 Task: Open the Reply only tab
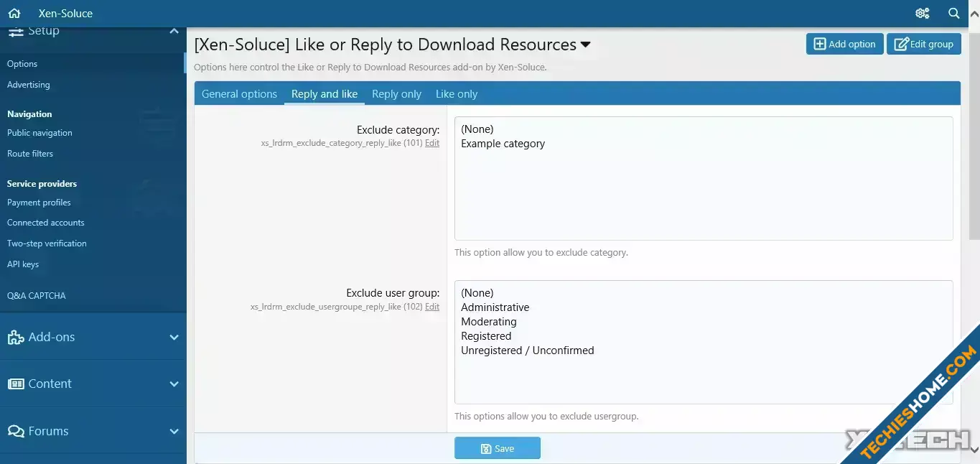tap(396, 94)
